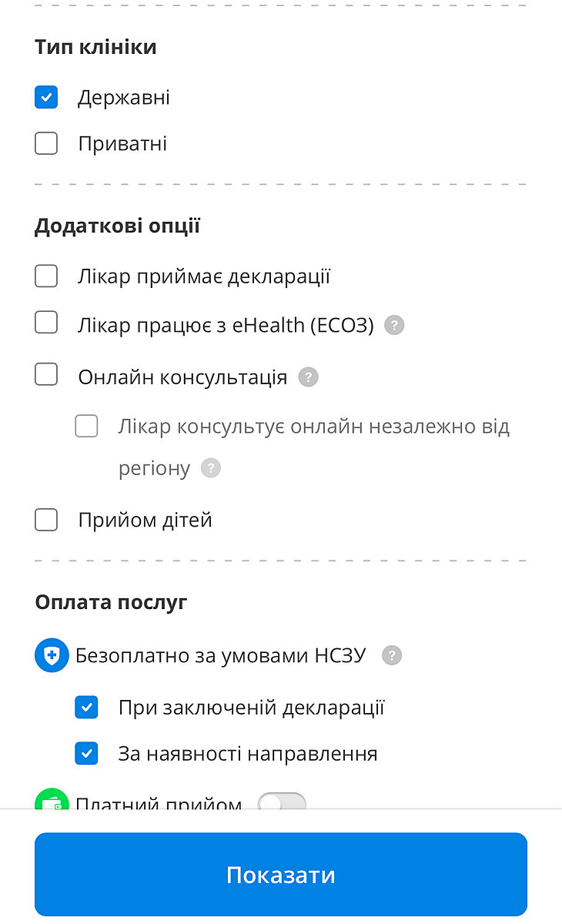Image resolution: width=562 pixels, height=924 pixels.
Task: Click help icon after регіону text
Action: 210,468
